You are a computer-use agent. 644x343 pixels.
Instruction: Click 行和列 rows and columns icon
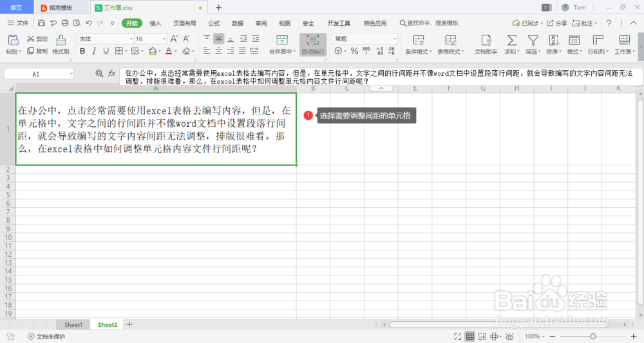pyautogui.click(x=598, y=40)
